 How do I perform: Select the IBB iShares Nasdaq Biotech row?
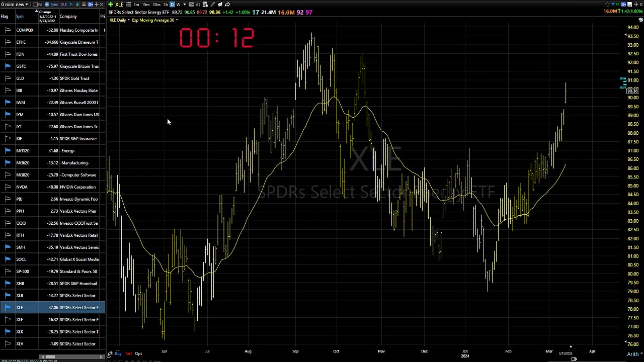52,90
